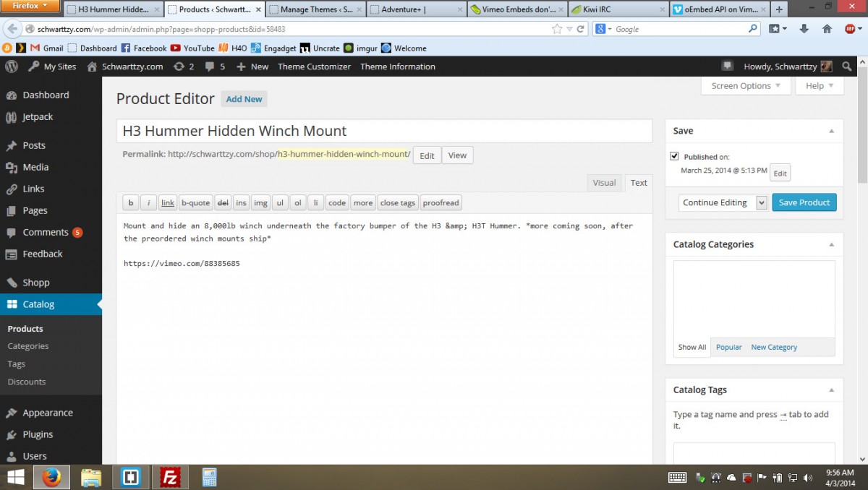Switch to Popular categories tab
Viewport: 868px width, 490px height.
click(x=728, y=347)
